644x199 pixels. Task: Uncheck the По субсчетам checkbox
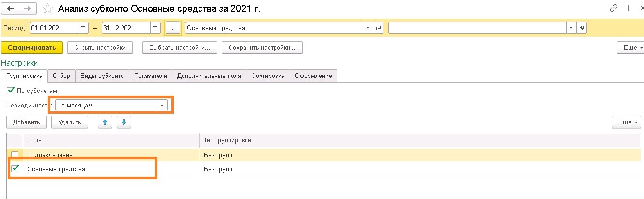[11, 91]
